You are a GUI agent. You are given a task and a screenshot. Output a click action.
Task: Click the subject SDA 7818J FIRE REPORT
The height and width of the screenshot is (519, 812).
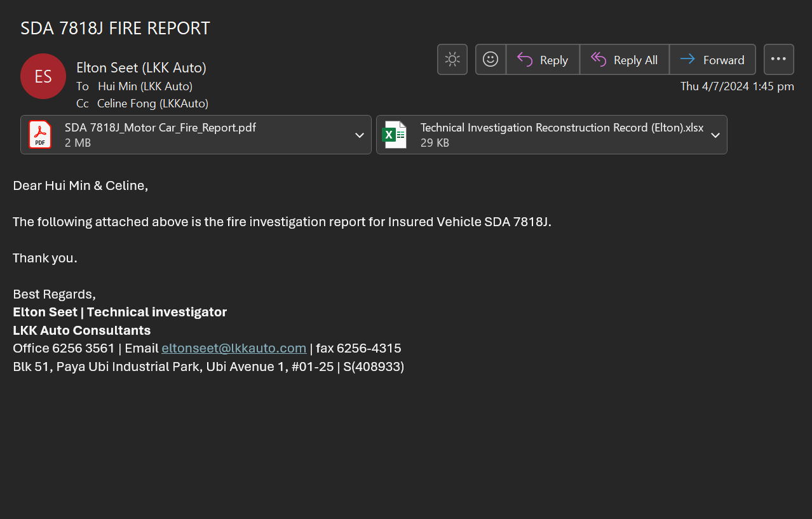click(115, 29)
